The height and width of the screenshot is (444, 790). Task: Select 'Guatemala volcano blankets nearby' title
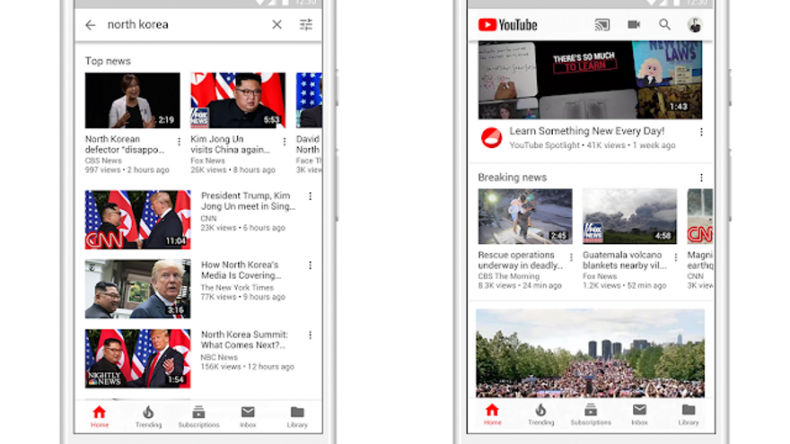pyautogui.click(x=625, y=260)
